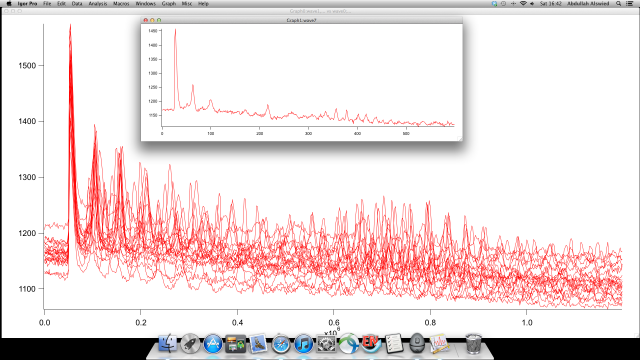The height and width of the screenshot is (360, 640).
Task: Open the Trash in the dock
Action: click(473, 344)
